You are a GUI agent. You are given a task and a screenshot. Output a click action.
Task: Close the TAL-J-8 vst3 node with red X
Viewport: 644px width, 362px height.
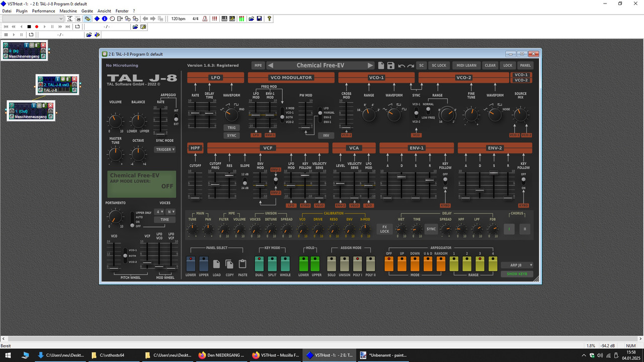[74, 79]
